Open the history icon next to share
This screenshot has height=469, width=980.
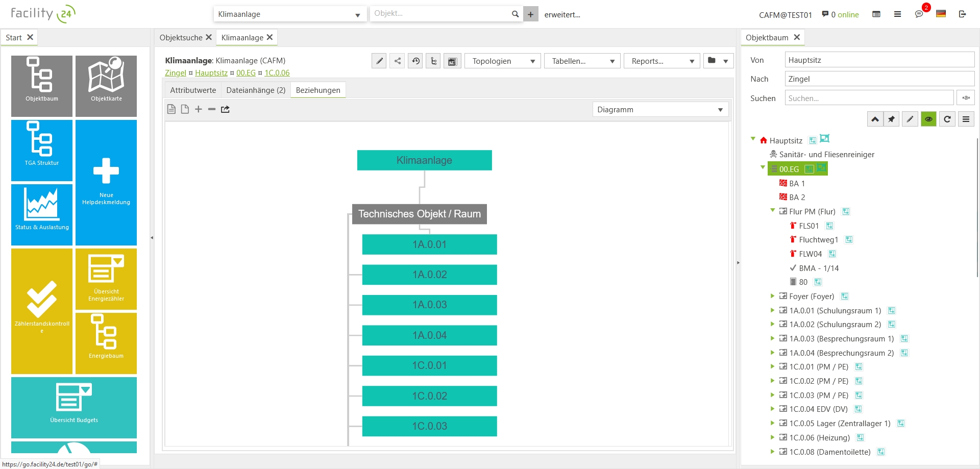pos(415,61)
